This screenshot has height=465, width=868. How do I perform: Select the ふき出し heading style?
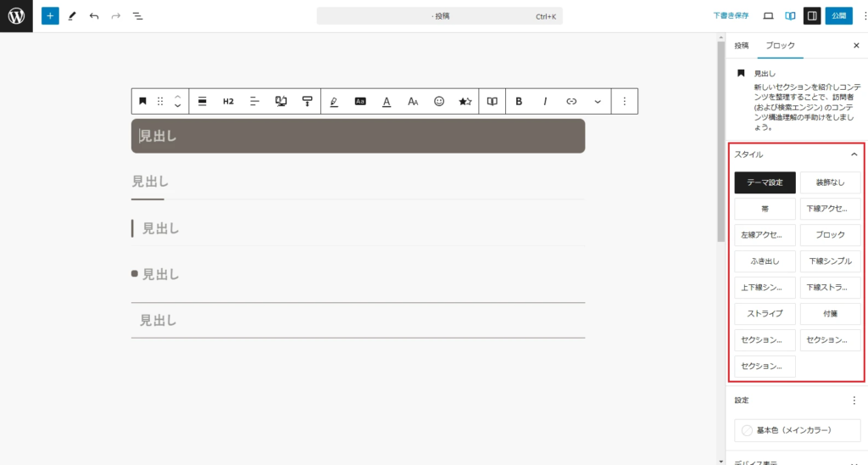pos(765,261)
